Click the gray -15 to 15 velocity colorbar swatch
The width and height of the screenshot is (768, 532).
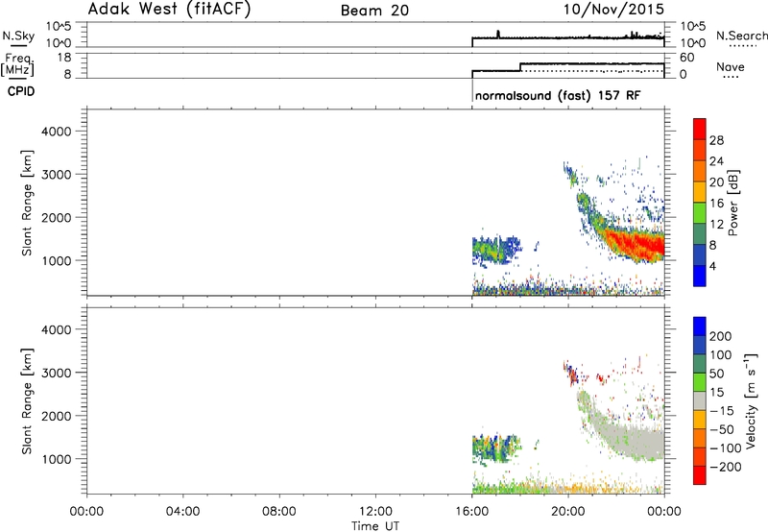(700, 400)
